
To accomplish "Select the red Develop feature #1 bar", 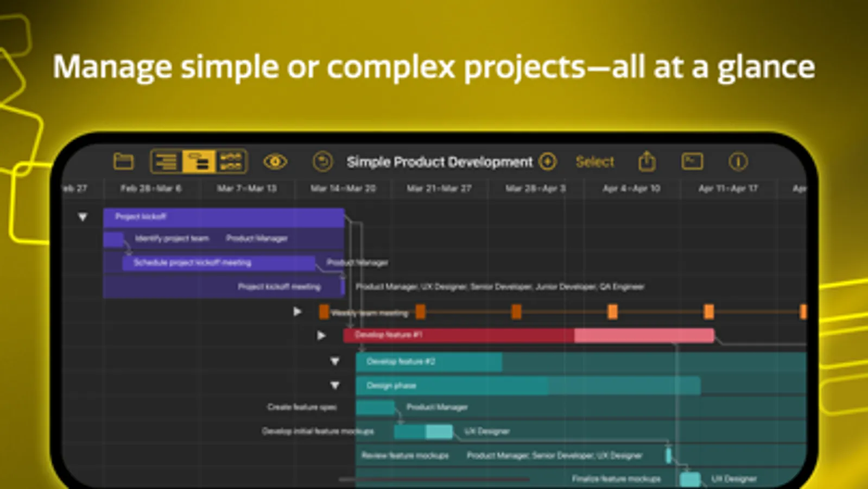I will [x=529, y=335].
